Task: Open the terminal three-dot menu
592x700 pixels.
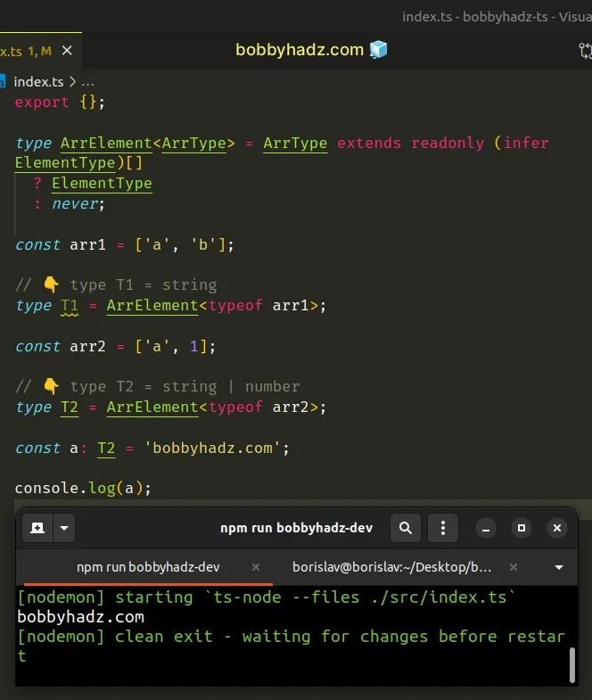Action: 443,528
